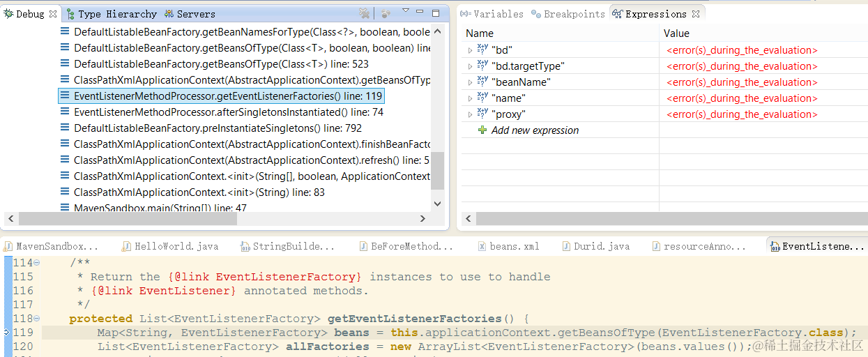Click the watch icon of "bd.targetType" expression

click(482, 66)
